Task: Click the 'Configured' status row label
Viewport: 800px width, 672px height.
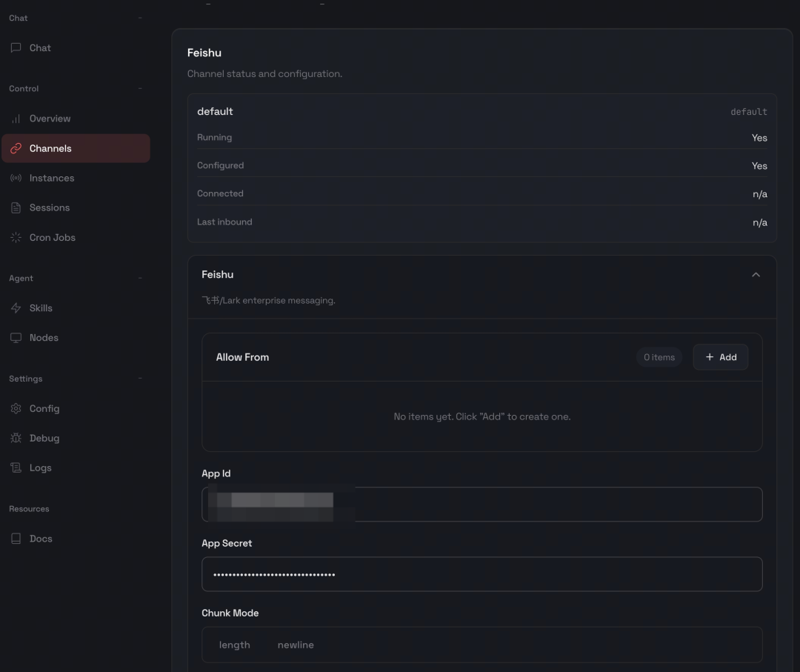Action: (221, 165)
